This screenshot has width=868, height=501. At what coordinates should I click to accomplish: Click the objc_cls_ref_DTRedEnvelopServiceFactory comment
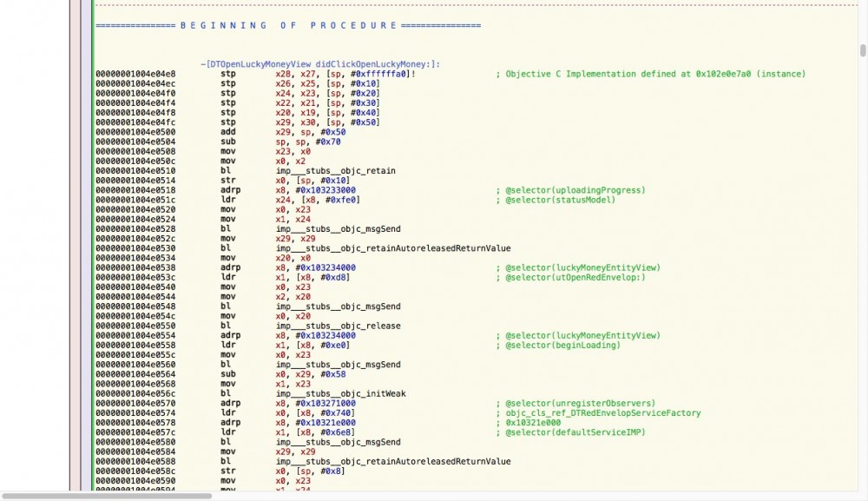coord(598,413)
